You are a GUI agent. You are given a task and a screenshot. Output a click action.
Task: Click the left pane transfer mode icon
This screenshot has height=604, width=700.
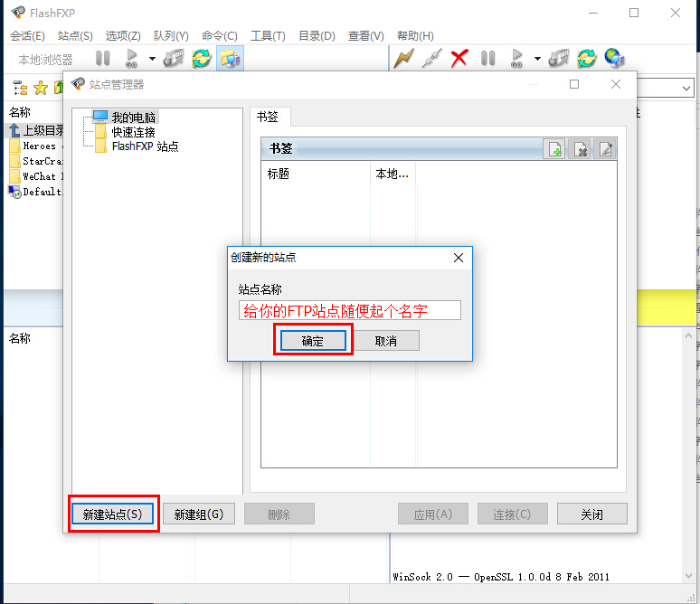[174, 59]
